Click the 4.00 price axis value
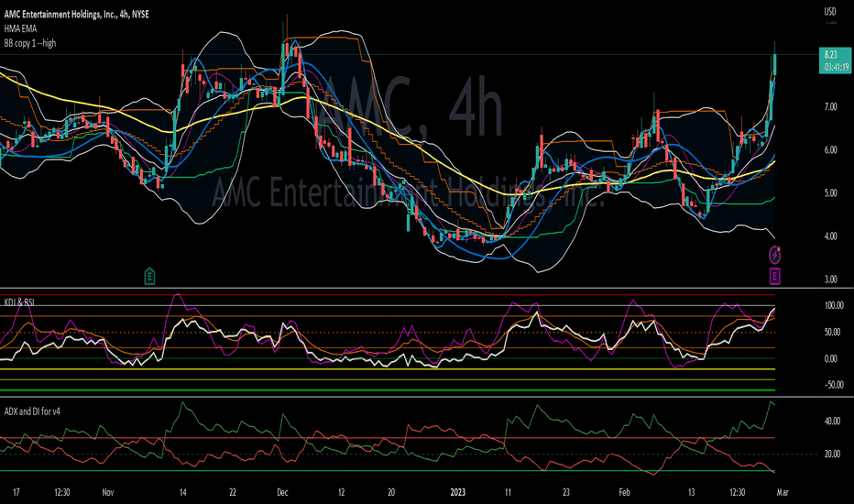Viewport: 854px width, 504px height. click(830, 236)
